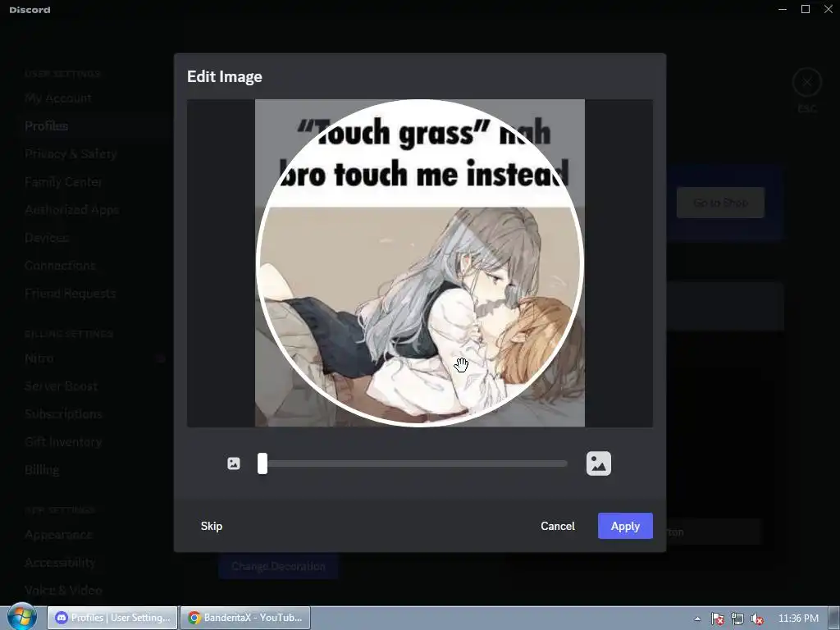Click the circular avatar crop preview
This screenshot has height=630, width=840.
(x=420, y=263)
